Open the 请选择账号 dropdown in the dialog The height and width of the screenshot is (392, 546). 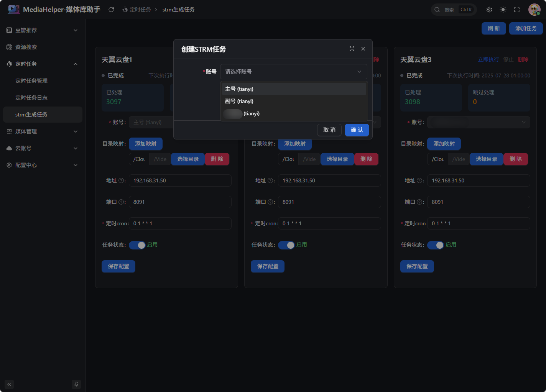click(x=294, y=72)
